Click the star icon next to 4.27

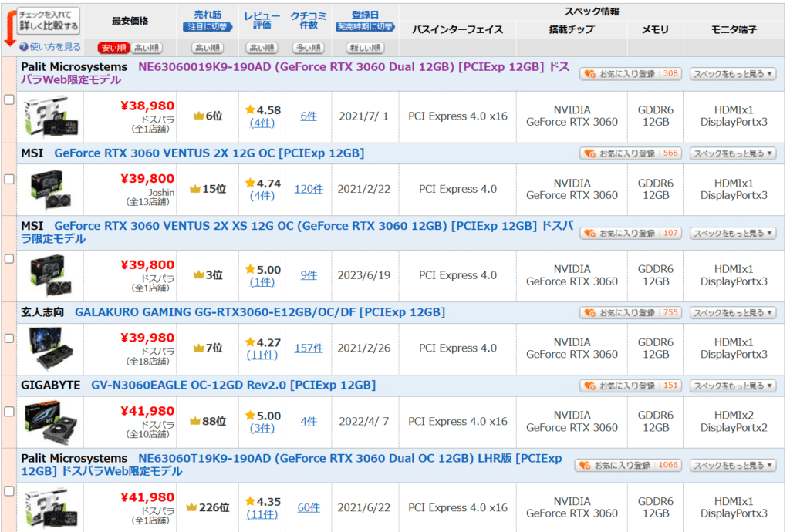[x=250, y=342]
